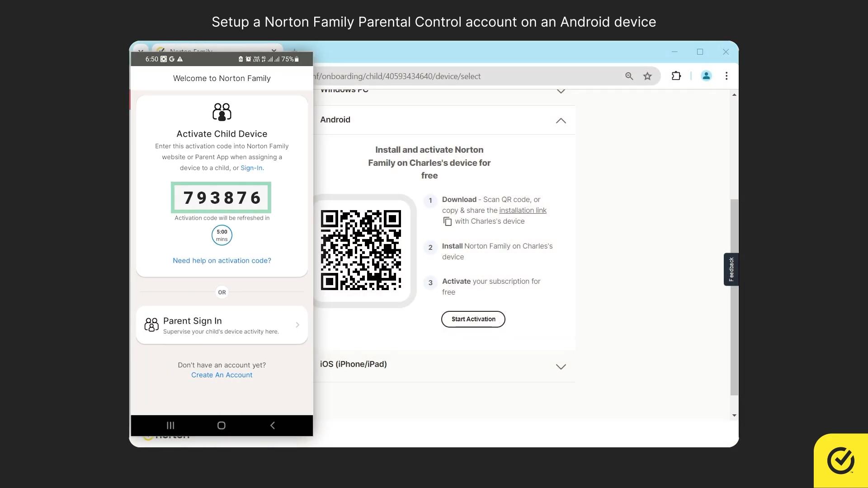
Task: Expand the Windows PC section chevron
Action: (561, 91)
